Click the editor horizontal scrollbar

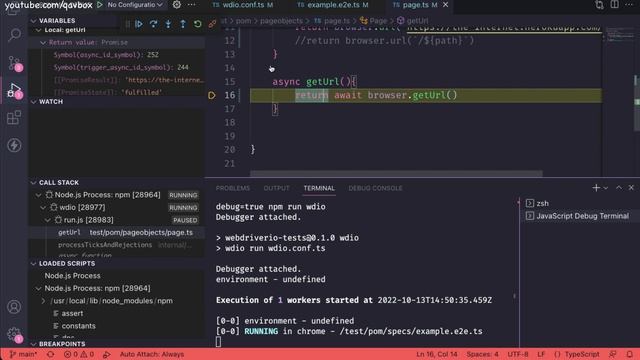(396, 173)
